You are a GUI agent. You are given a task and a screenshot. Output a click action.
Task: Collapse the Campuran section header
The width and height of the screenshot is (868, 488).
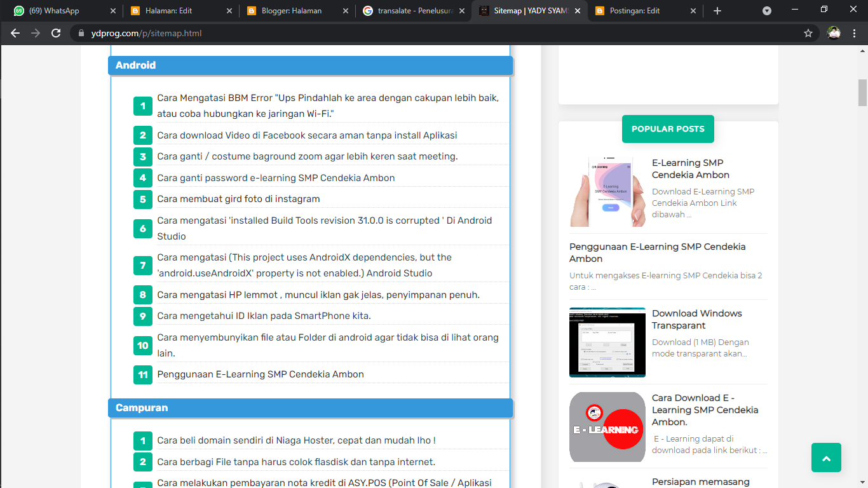click(310, 408)
